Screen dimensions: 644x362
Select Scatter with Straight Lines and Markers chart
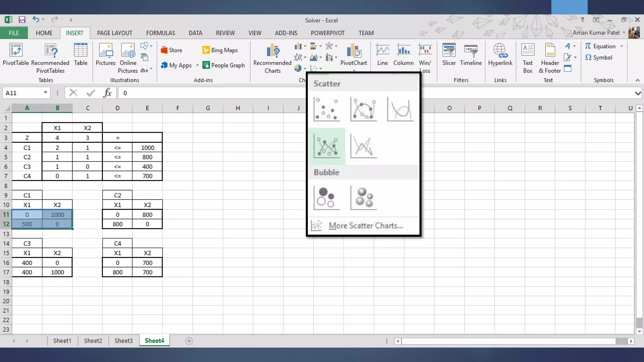pos(327,146)
